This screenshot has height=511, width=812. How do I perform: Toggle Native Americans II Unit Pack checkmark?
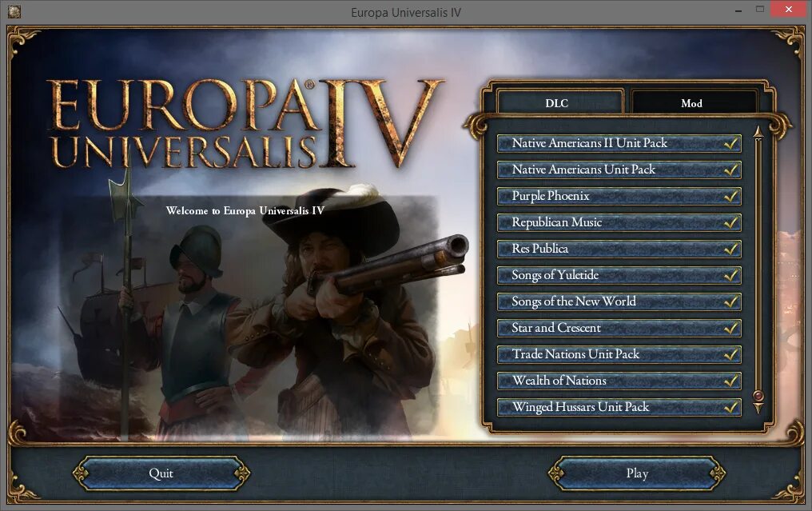[x=730, y=143]
